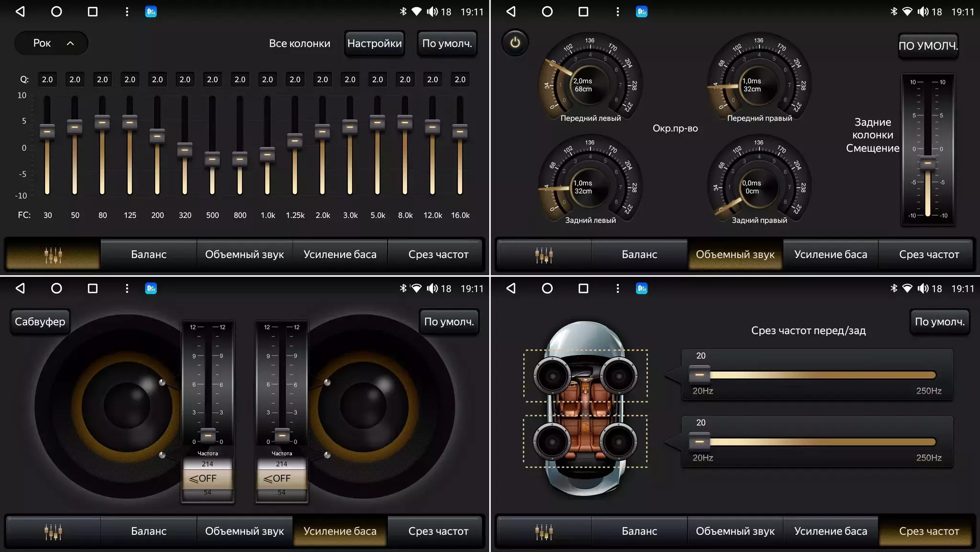Viewport: 980px width, 552px height.
Task: Open the Все колонки speaker selector
Action: pos(300,44)
